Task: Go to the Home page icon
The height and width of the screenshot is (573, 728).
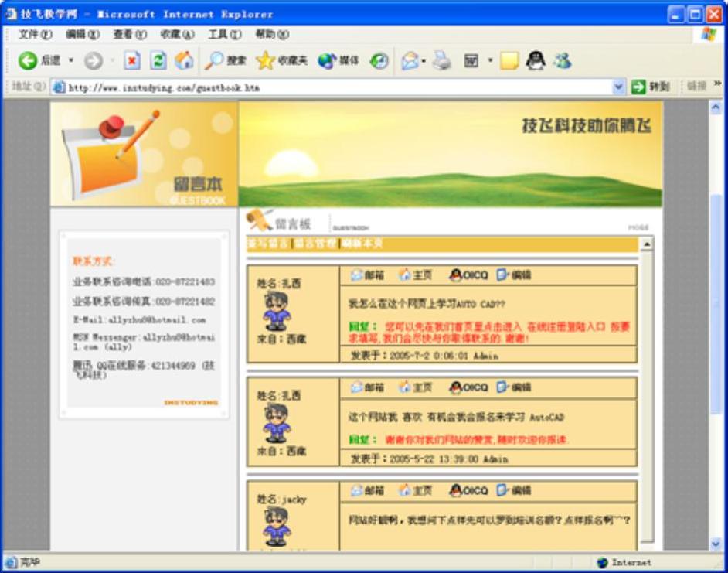Action: click(x=184, y=60)
